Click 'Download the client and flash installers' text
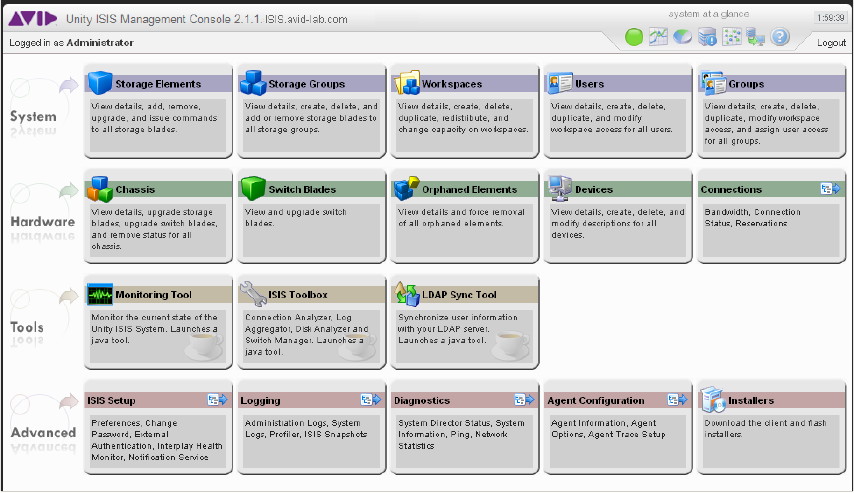854x493 pixels. coord(765,428)
